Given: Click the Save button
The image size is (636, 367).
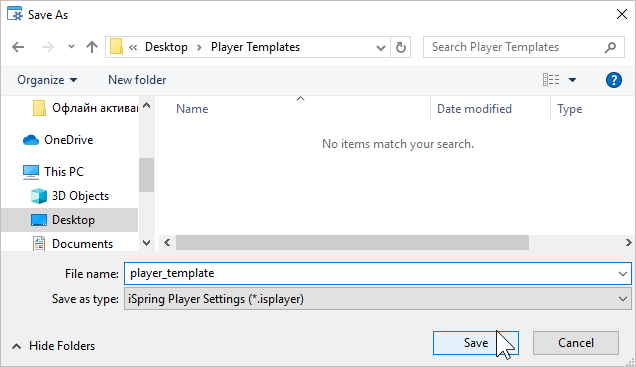Looking at the screenshot, I should 476,343.
